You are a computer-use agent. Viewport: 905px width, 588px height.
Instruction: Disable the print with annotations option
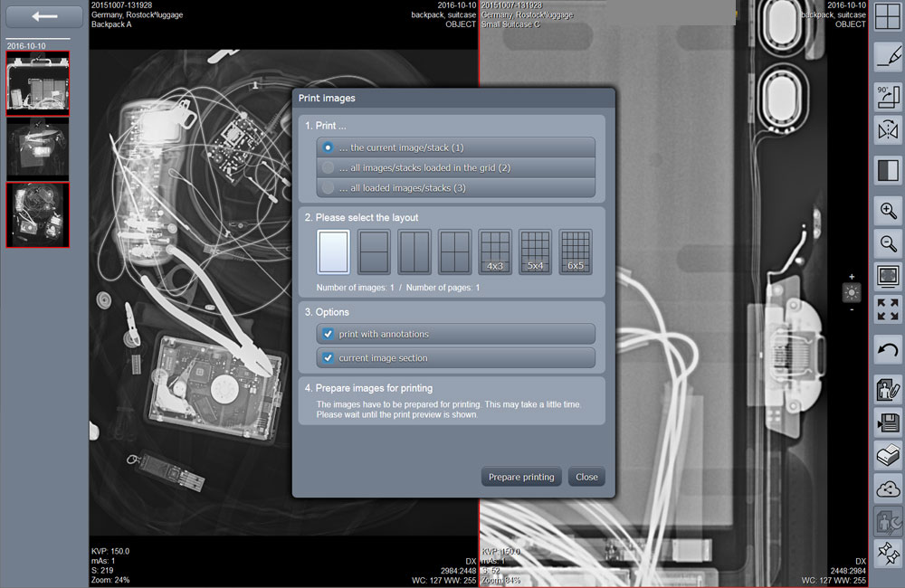328,334
